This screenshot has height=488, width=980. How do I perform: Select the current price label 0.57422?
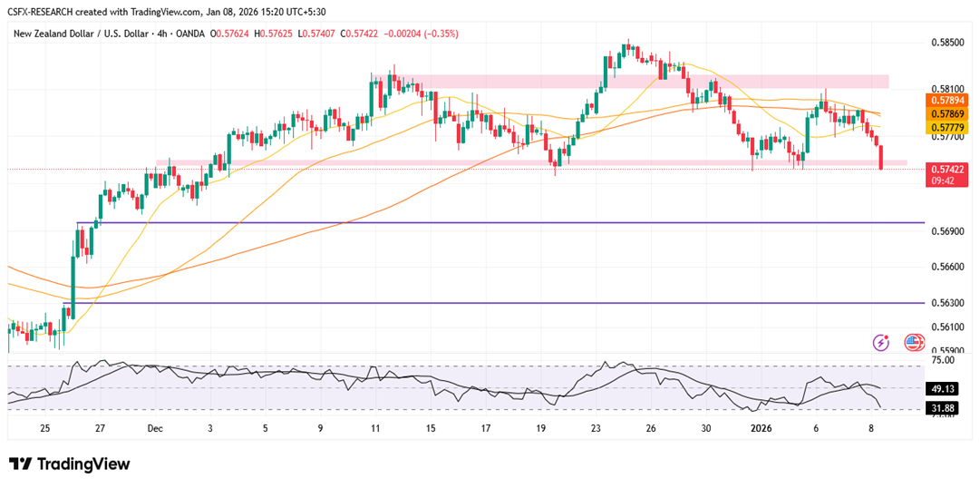coord(947,169)
